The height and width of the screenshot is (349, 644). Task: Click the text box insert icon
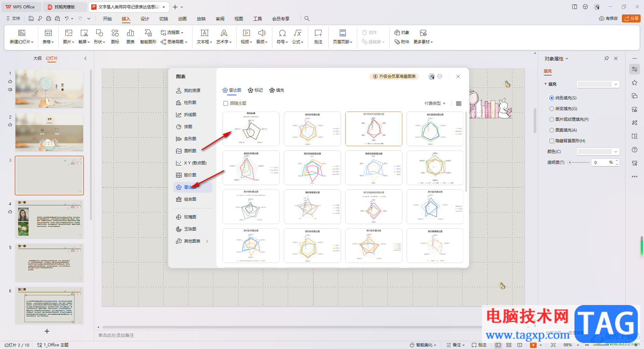pyautogui.click(x=204, y=33)
